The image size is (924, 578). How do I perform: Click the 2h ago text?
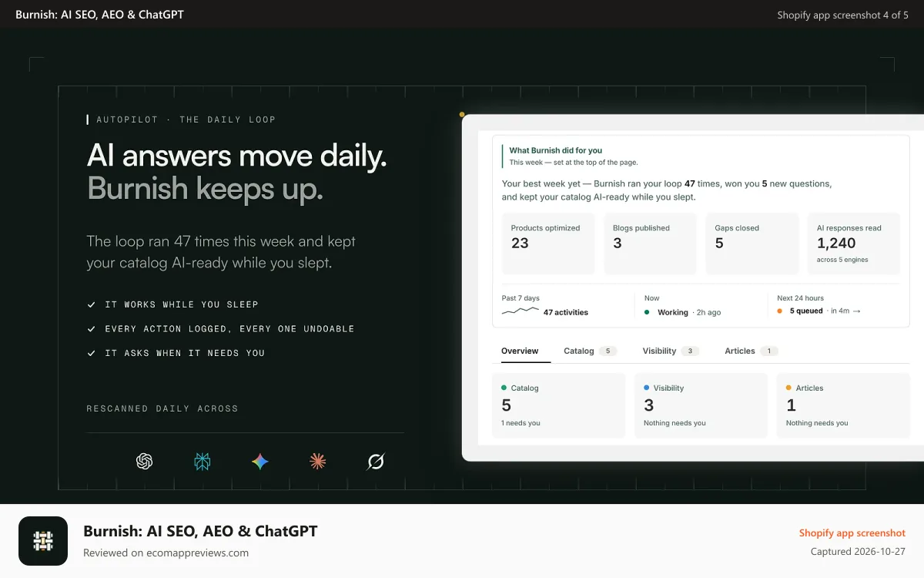coord(709,312)
